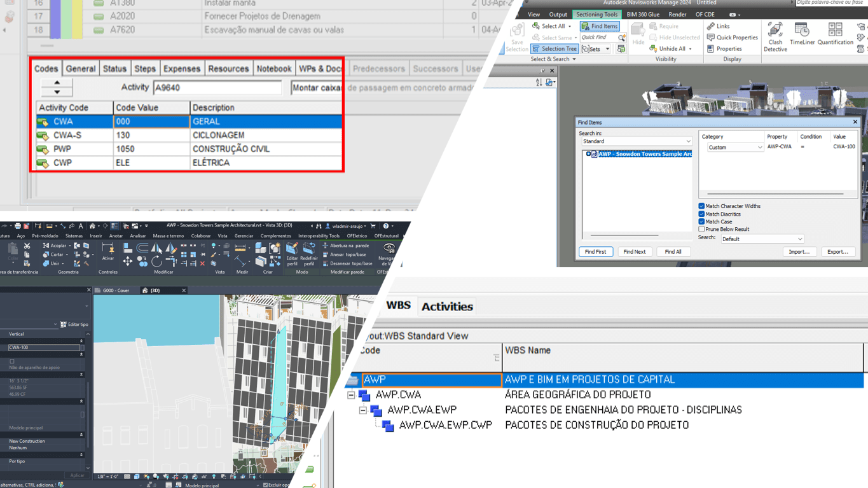This screenshot has height=488, width=868.
Task: Open Clash Detective in Navisworks
Action: (775, 38)
